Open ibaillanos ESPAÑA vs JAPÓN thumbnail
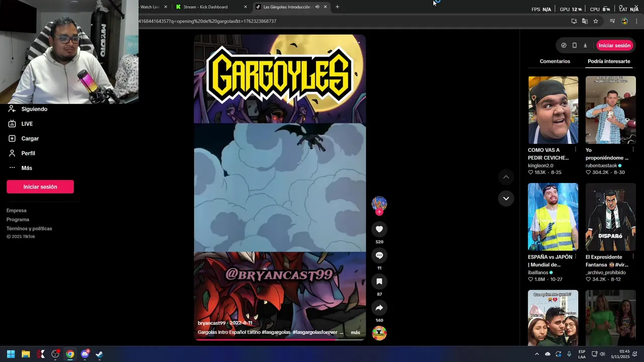 553,217
